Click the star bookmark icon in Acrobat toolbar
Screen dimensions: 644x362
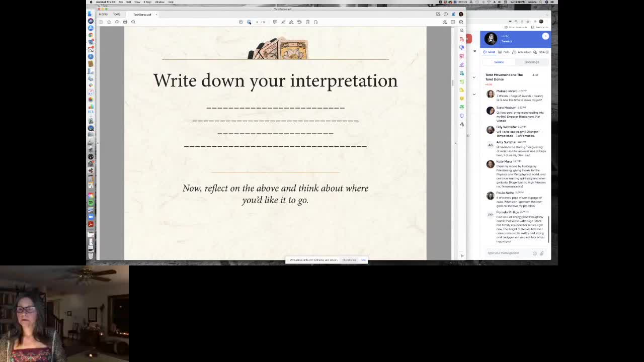pyautogui.click(x=109, y=22)
